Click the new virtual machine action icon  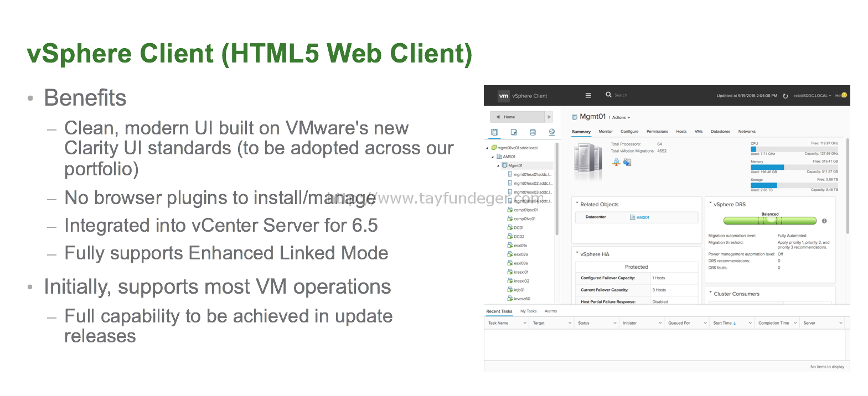(627, 162)
